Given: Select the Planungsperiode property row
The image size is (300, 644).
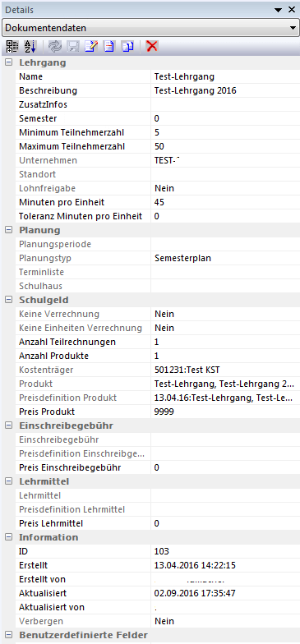Looking at the screenshot, I should pyautogui.click(x=158, y=245).
